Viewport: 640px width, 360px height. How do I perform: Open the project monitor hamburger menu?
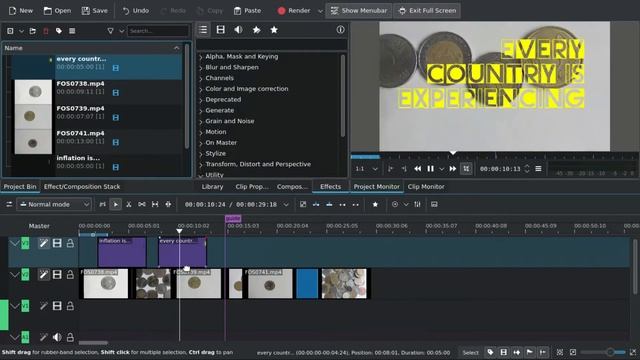[x=538, y=169]
